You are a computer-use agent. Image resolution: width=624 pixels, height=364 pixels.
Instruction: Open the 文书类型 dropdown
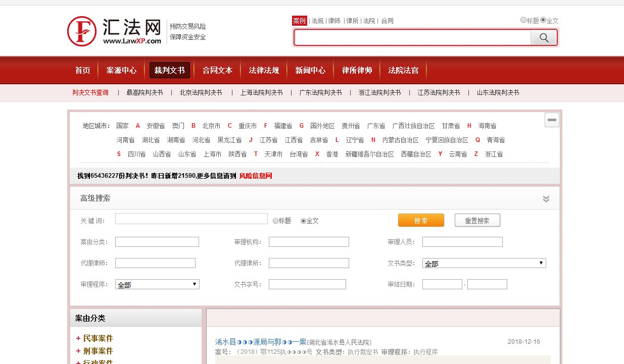tap(485, 263)
